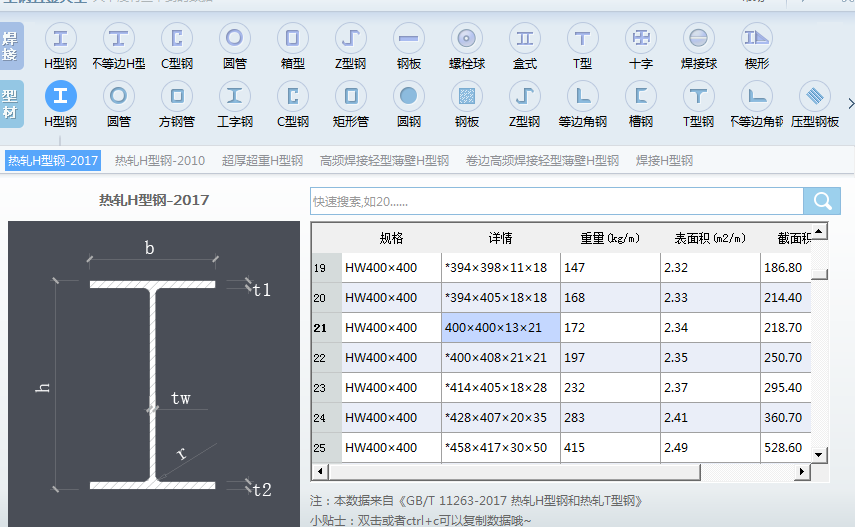
Task: Select 矩形管 rectangular tube icon
Action: (350, 97)
